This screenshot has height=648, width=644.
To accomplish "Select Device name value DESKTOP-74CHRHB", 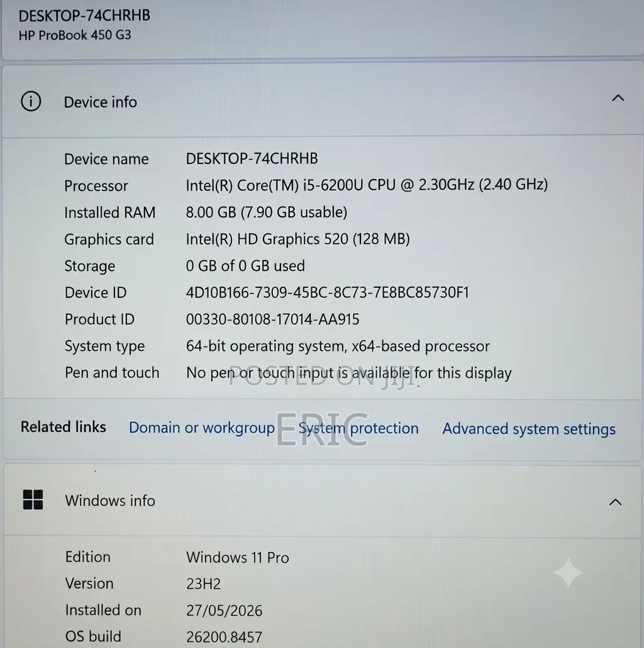I will tap(252, 158).
